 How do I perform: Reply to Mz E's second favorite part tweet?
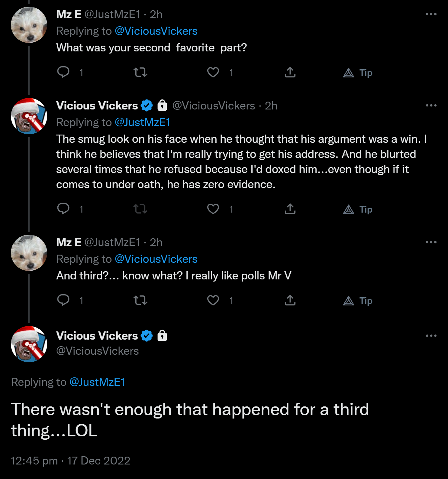[63, 72]
